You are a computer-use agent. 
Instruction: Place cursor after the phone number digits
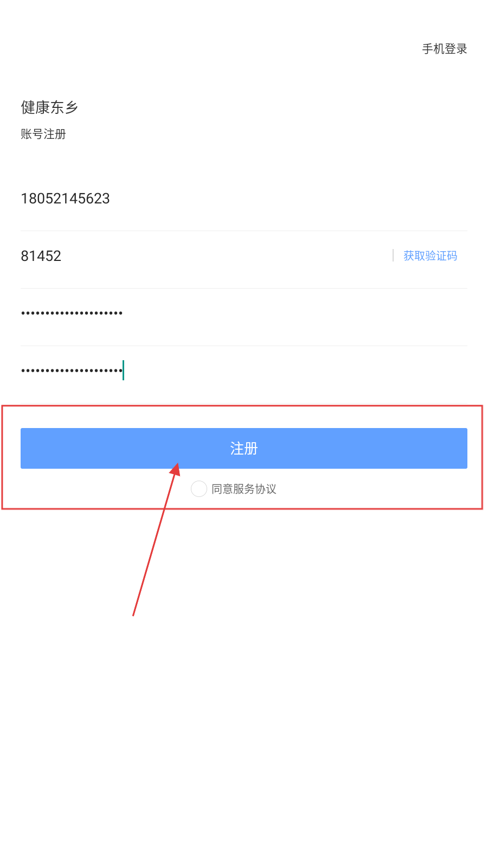[111, 199]
